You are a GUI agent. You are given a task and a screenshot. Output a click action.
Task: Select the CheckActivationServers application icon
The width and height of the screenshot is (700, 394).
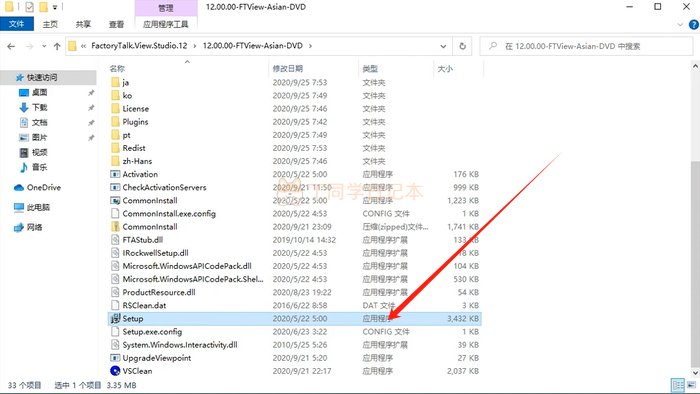[x=115, y=187]
